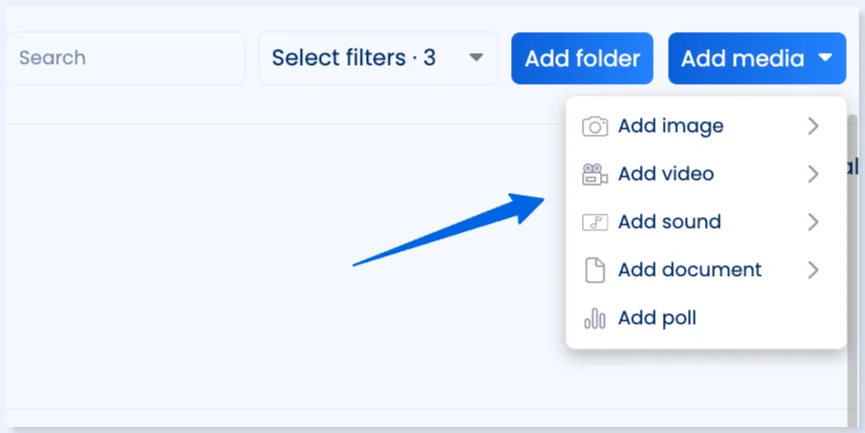Expand the Add document submenu chevron
Image resolution: width=865 pixels, height=433 pixels.
813,270
